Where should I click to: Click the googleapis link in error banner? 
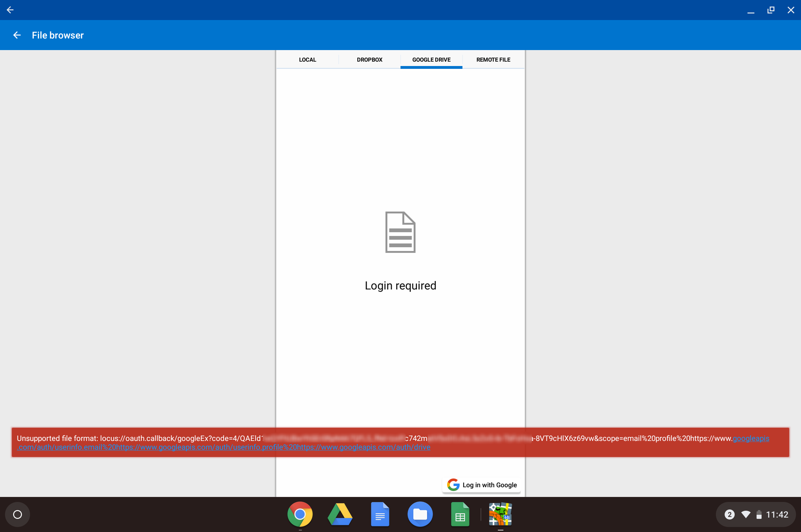pyautogui.click(x=750, y=438)
